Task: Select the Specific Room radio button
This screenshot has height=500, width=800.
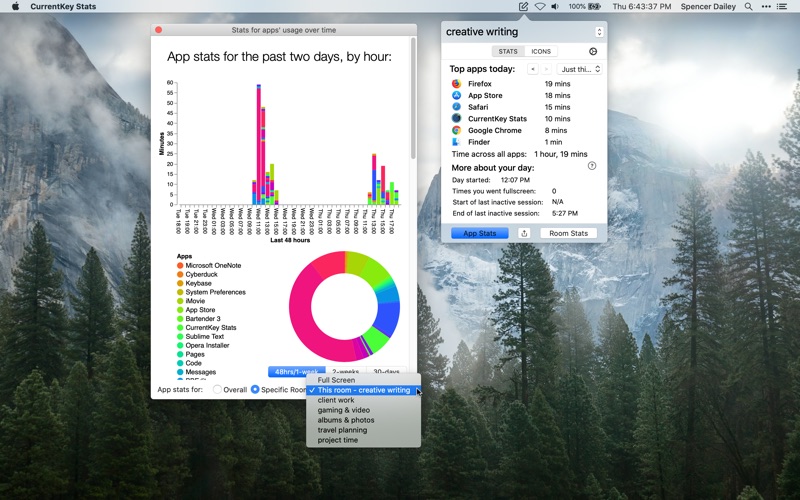Action: (x=255, y=389)
